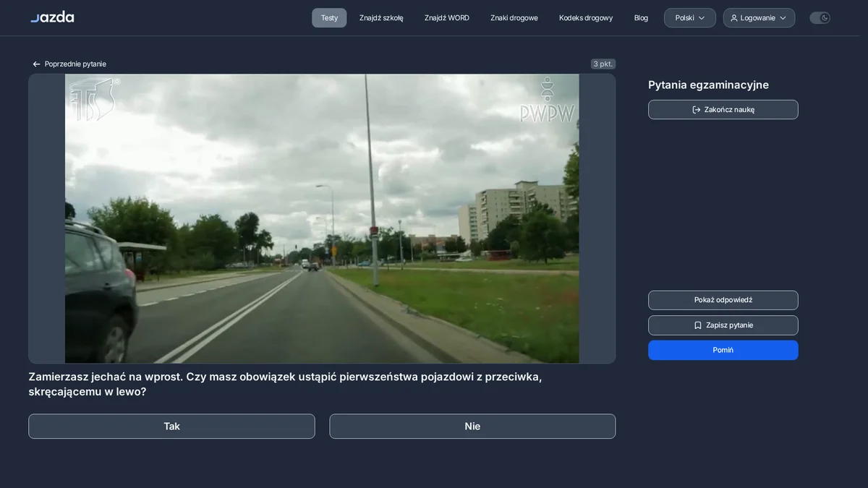Screen dimensions: 868x488
Task: Select the Testy tab
Action: click(x=329, y=18)
